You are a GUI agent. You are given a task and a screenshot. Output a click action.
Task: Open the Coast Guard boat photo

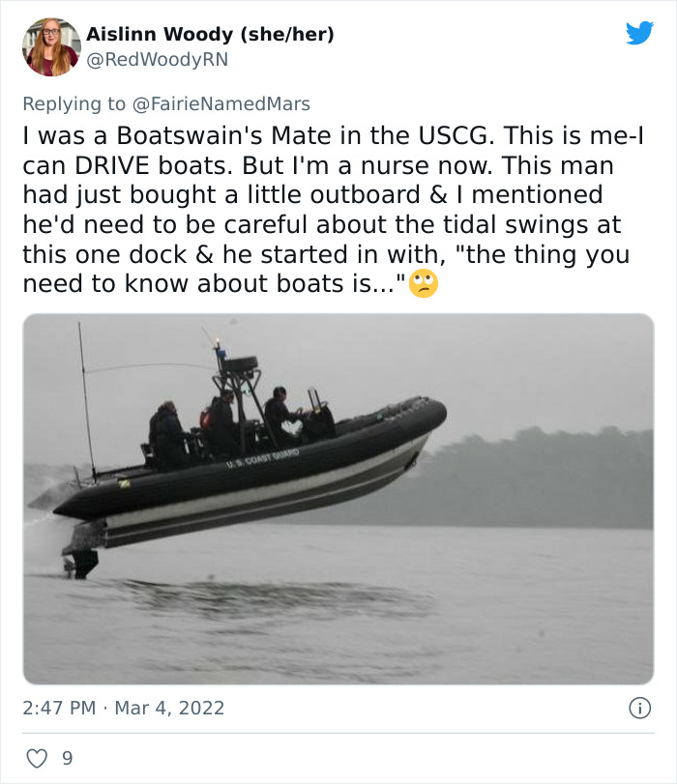click(x=338, y=499)
